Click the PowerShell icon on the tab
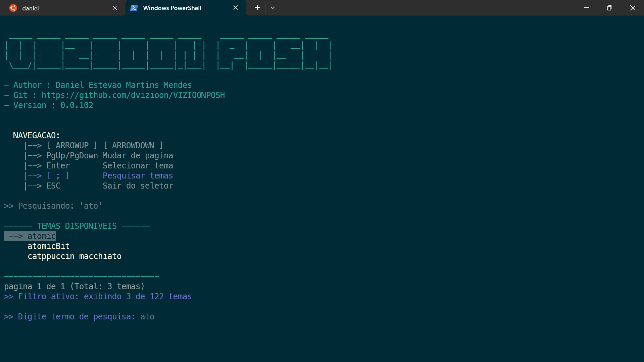 tap(134, 8)
